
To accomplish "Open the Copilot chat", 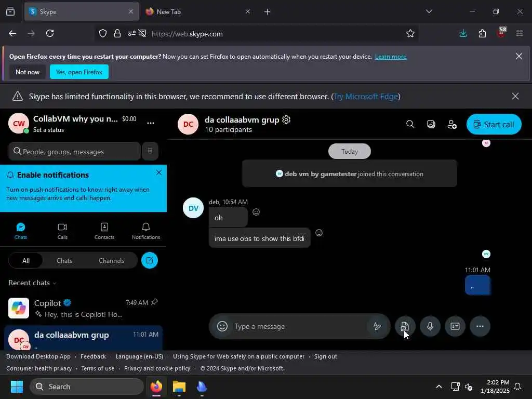I will (x=83, y=308).
